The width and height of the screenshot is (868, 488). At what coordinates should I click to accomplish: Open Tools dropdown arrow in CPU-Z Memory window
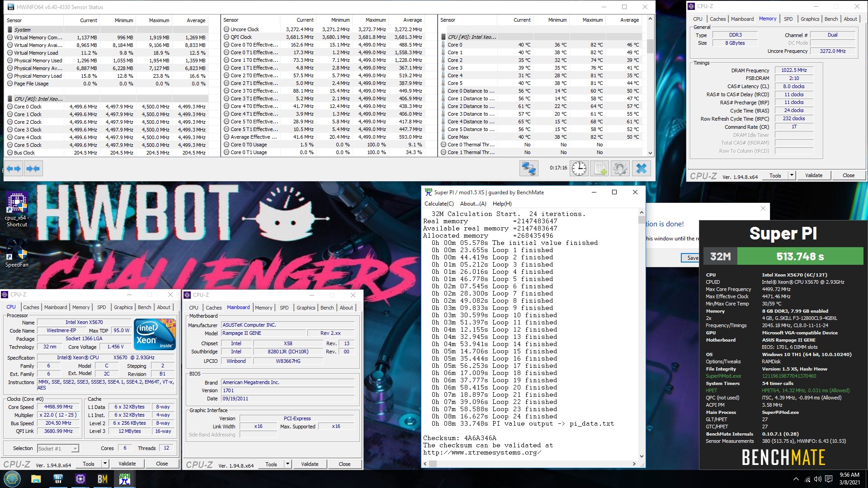792,175
